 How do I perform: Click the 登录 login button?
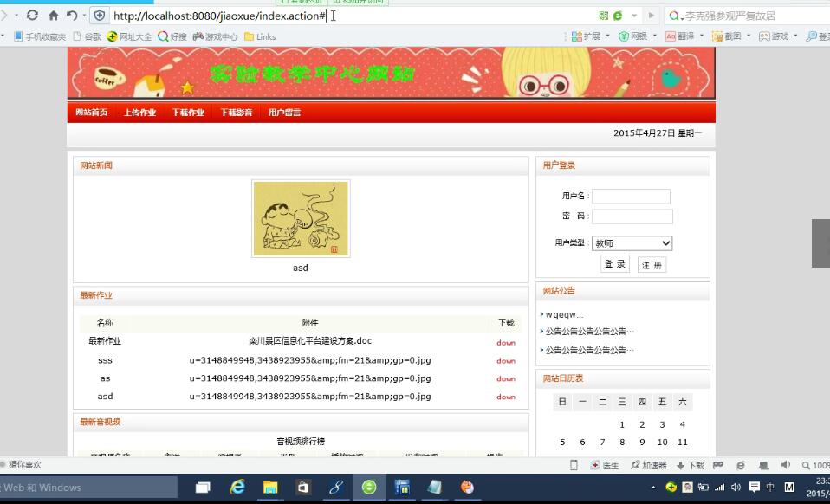coord(615,264)
